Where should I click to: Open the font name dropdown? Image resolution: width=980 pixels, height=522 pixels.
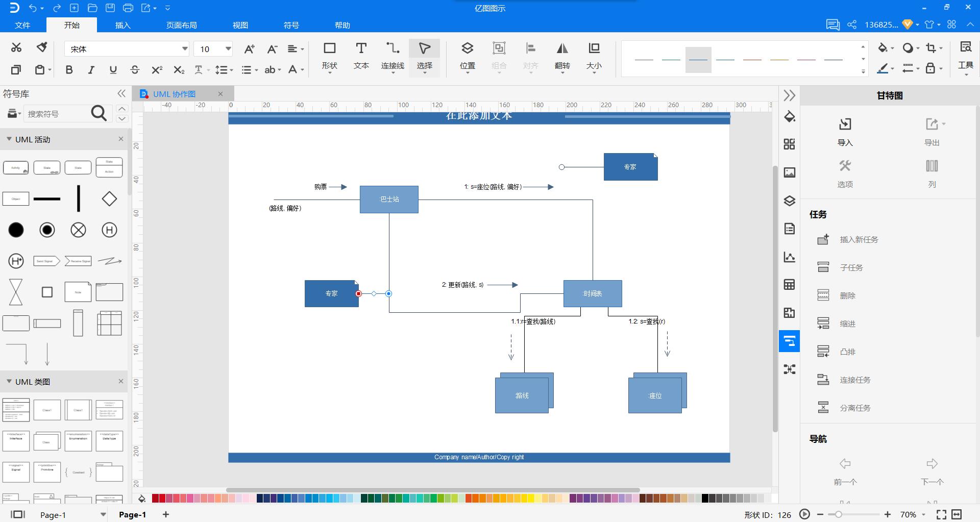(184, 49)
